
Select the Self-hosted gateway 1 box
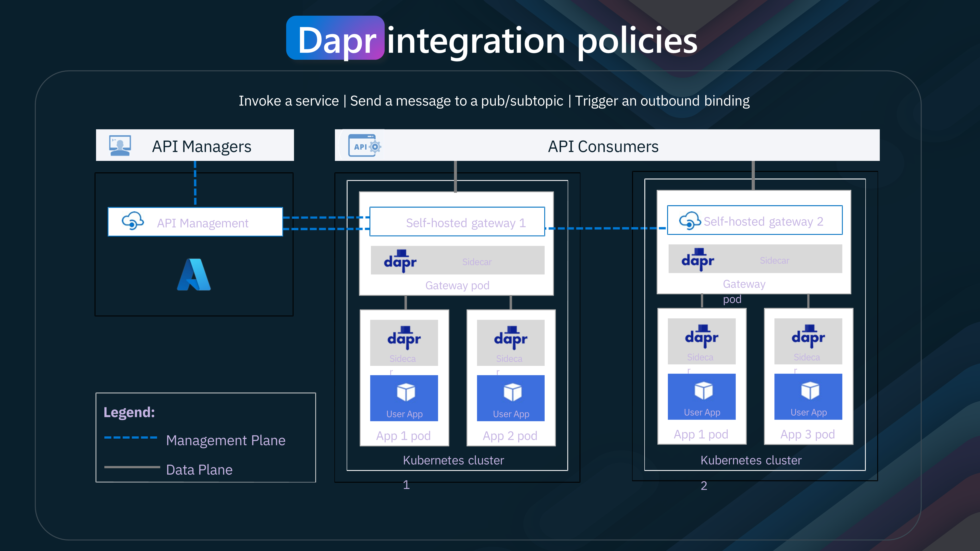pos(457,222)
